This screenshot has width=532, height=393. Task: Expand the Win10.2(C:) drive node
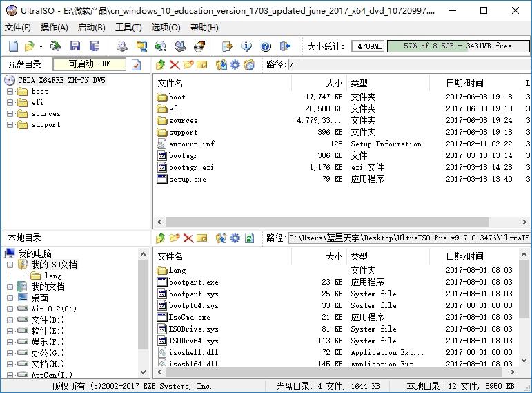(x=10, y=309)
